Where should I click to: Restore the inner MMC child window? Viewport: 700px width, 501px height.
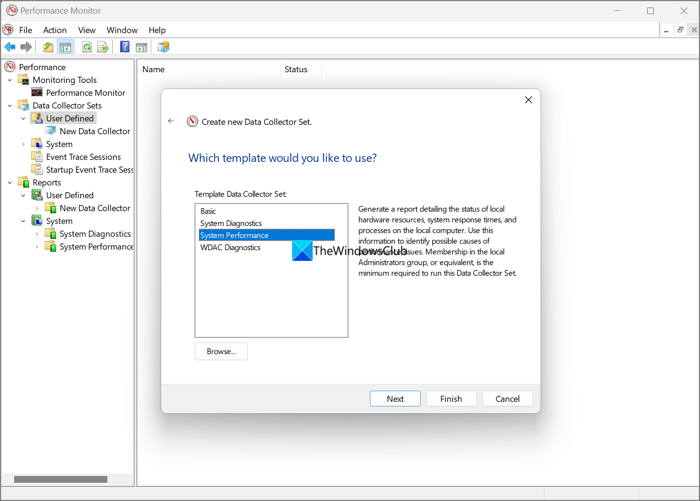point(680,30)
